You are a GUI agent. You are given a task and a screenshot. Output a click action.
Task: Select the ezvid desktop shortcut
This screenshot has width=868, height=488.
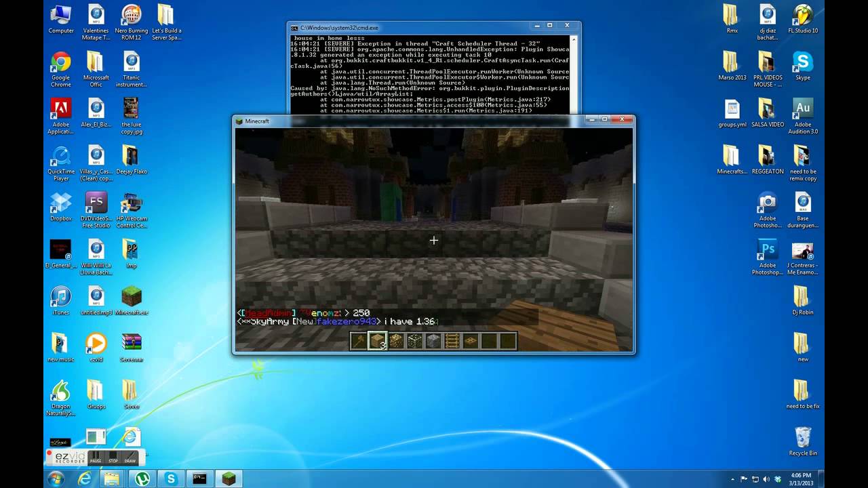point(96,347)
